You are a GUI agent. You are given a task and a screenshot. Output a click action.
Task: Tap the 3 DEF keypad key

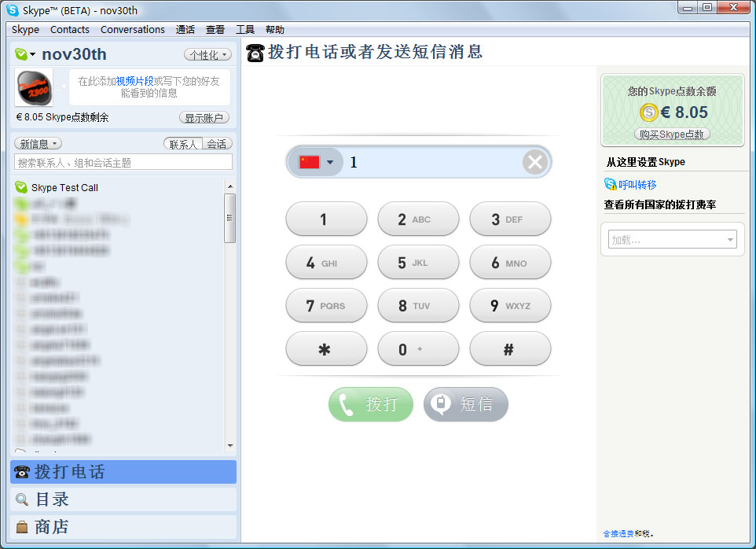[x=510, y=219]
